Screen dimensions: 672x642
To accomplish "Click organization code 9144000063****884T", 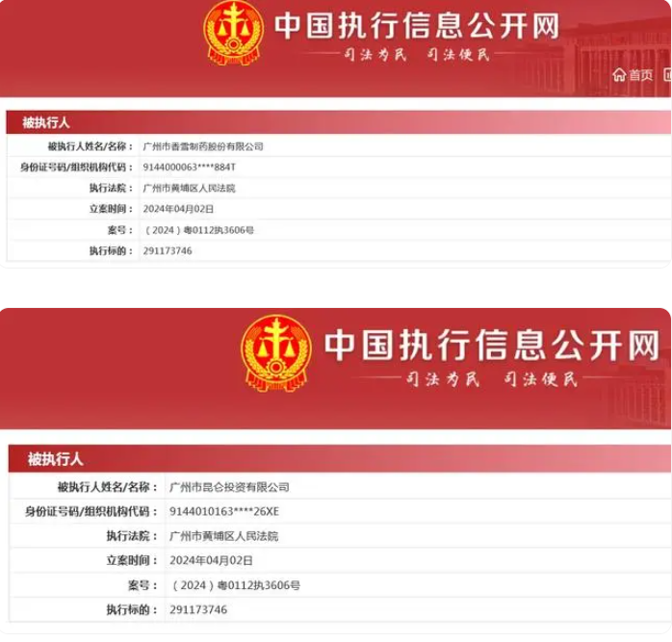I will point(190,167).
